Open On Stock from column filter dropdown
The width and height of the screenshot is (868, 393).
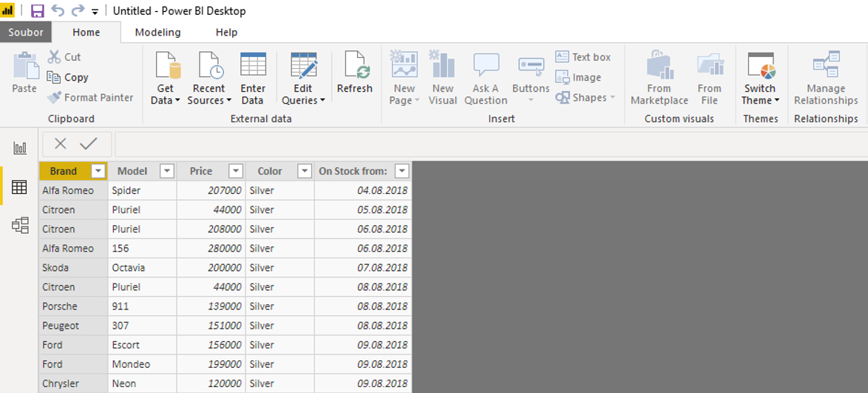click(x=402, y=171)
